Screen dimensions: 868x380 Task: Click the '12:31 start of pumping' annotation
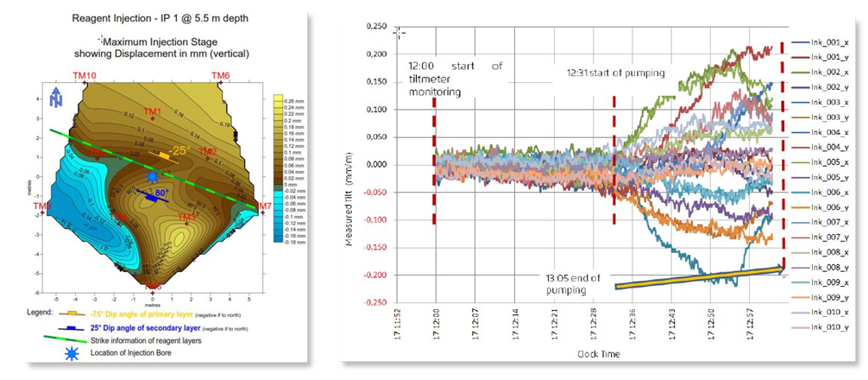615,73
